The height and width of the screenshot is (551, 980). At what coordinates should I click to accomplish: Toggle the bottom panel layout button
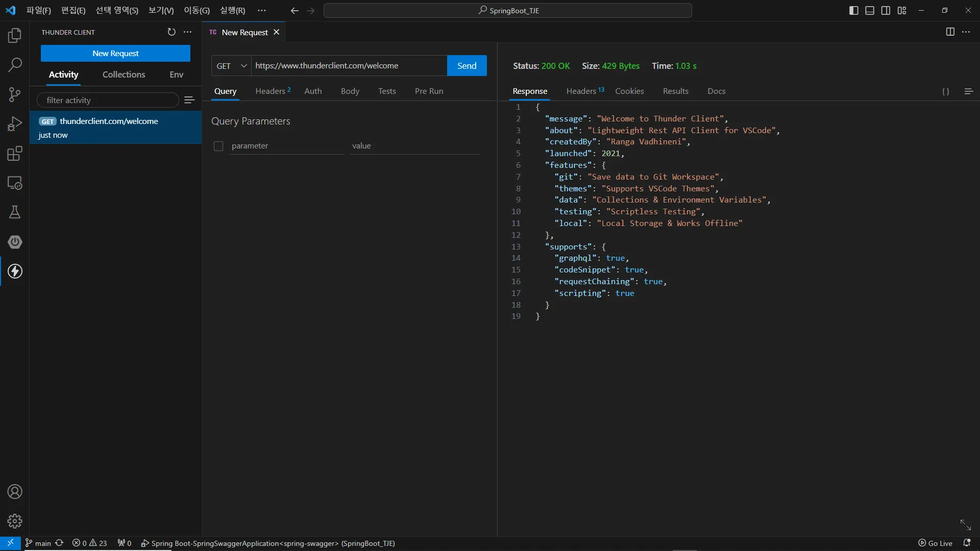(x=870, y=10)
